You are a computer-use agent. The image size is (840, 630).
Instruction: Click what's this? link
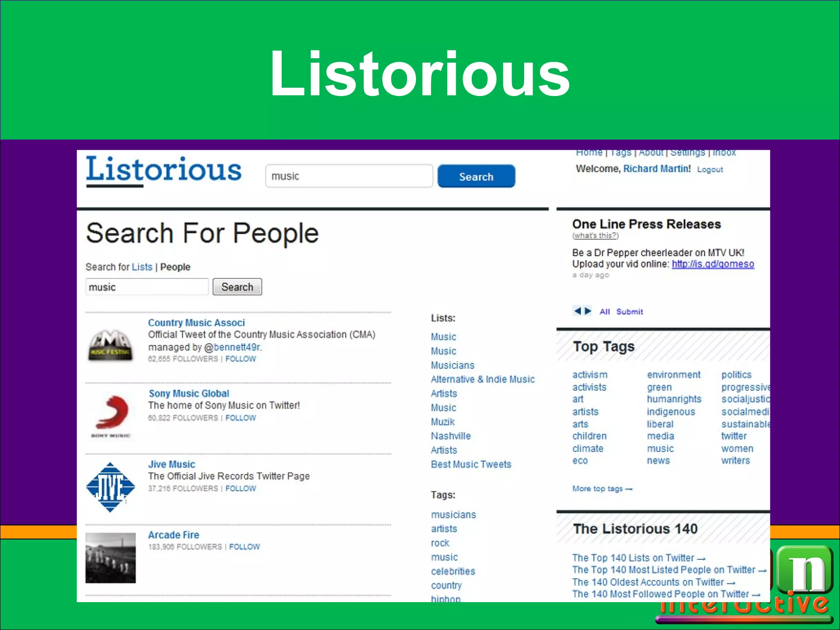[595, 235]
